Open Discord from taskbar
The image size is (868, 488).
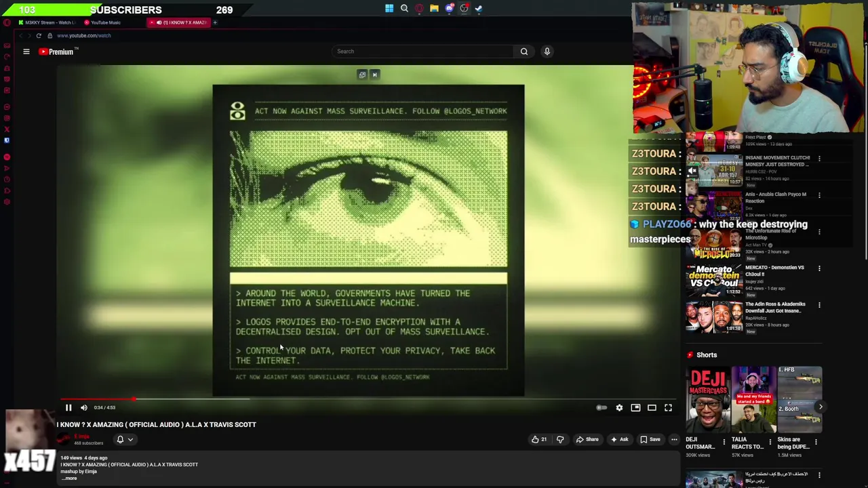pos(449,9)
